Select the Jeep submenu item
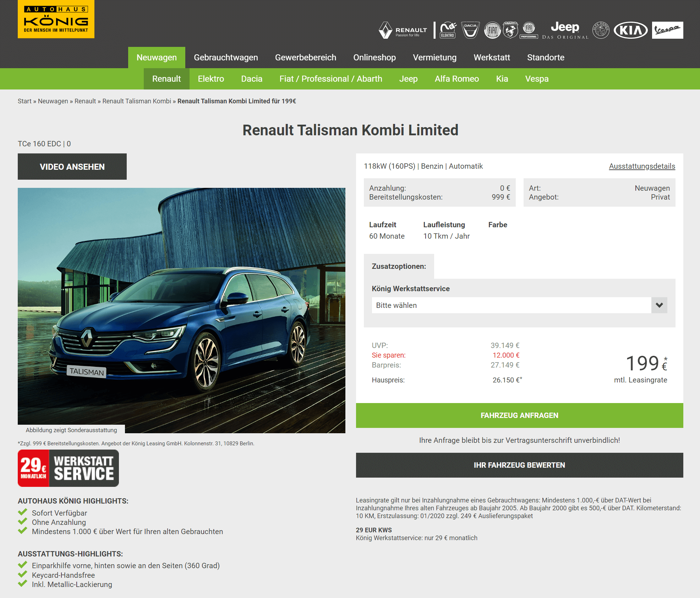Viewport: 700px width, 598px height. point(408,79)
